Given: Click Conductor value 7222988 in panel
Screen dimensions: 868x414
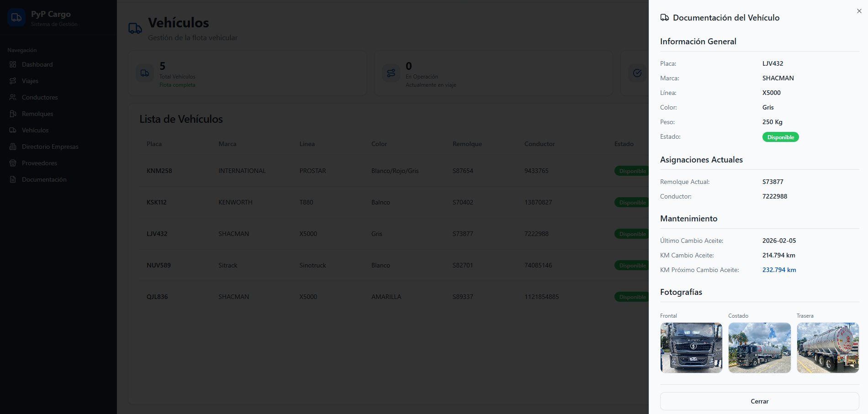Looking at the screenshot, I should [775, 196].
